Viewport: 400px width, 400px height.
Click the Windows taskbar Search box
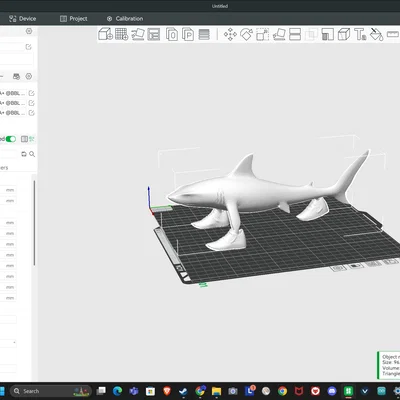(51, 391)
